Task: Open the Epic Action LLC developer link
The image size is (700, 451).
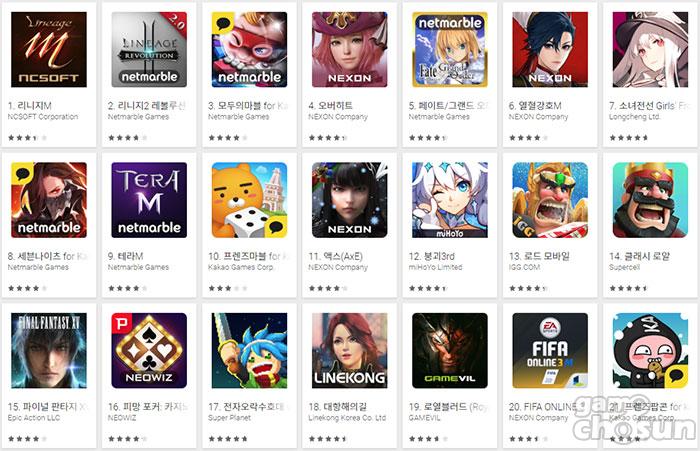Action: tap(34, 418)
